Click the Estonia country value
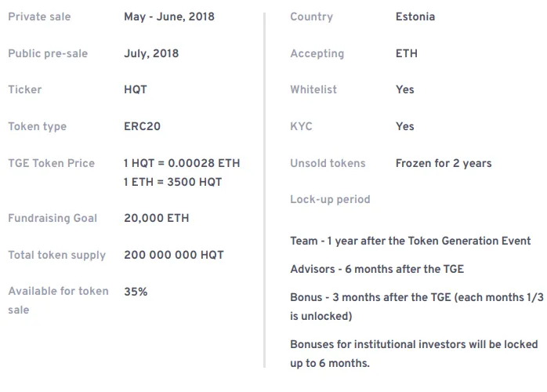This screenshot has width=547, height=392. click(x=415, y=16)
